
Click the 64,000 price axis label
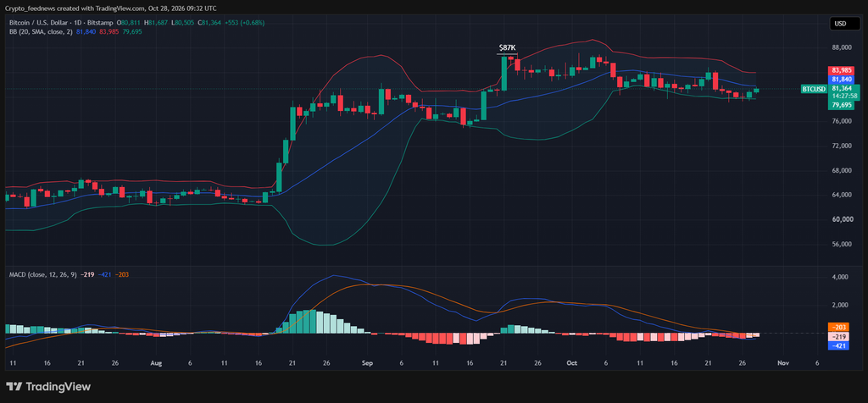(x=841, y=195)
